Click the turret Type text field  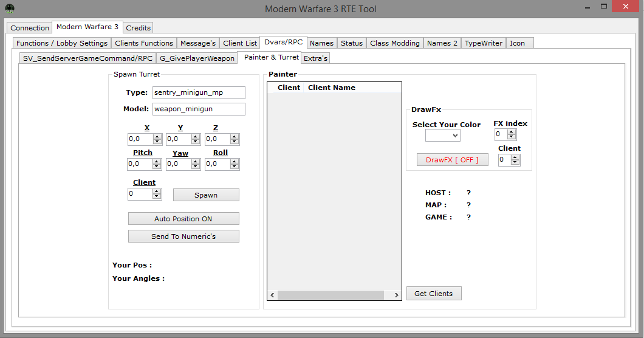(198, 92)
